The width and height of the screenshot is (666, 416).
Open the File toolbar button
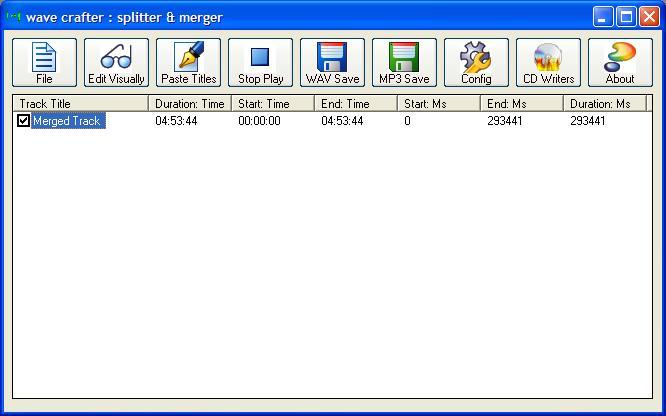[x=44, y=62]
